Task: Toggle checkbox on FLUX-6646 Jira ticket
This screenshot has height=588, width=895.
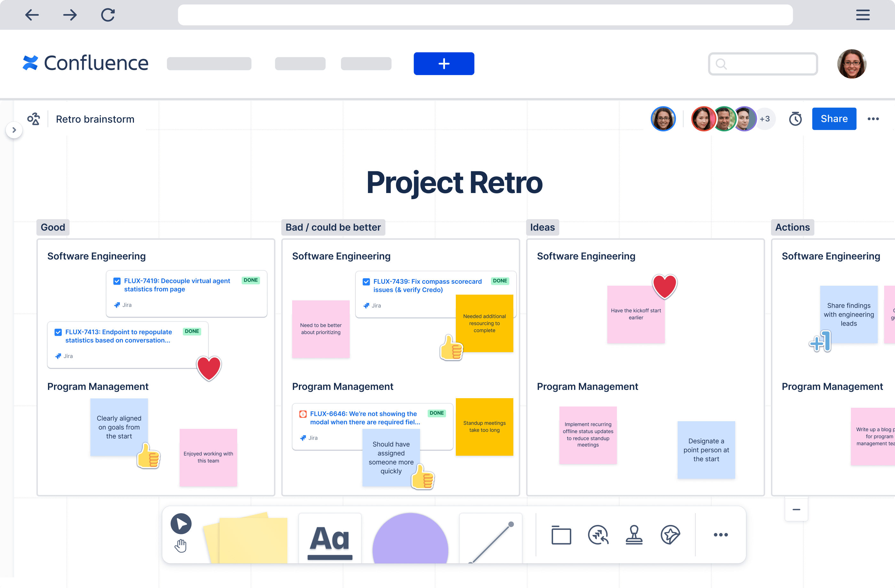Action: [302, 414]
